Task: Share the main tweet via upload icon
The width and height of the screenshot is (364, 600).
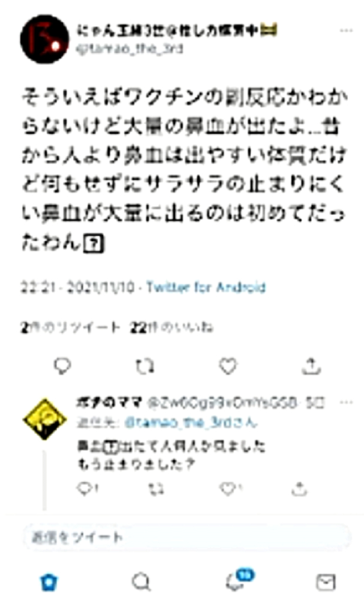Action: click(311, 366)
